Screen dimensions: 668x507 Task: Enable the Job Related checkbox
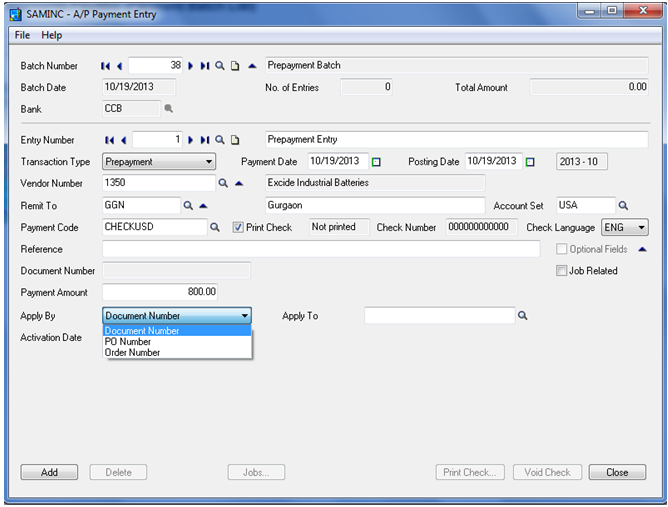(561, 271)
